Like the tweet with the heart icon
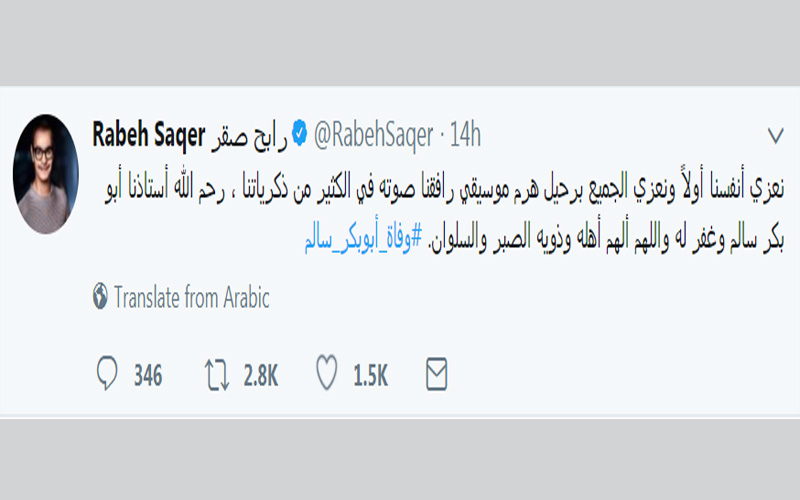This screenshot has width=800, height=500. click(326, 376)
